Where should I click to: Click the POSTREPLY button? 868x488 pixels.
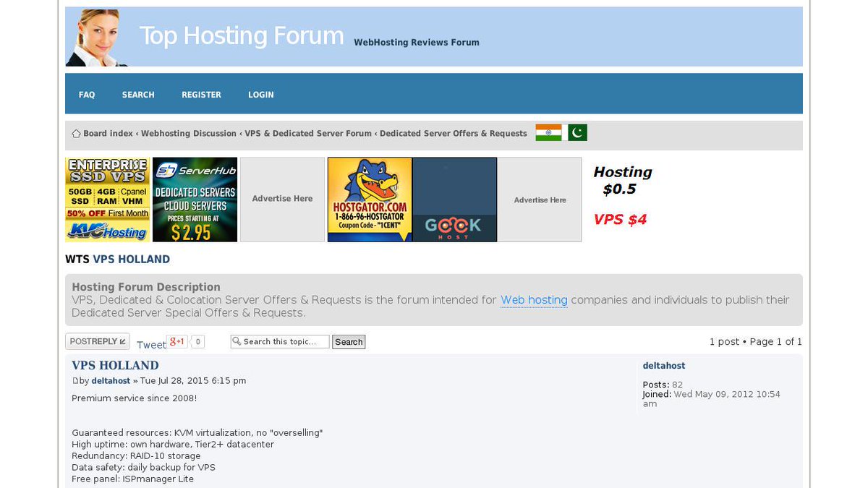[x=97, y=341]
